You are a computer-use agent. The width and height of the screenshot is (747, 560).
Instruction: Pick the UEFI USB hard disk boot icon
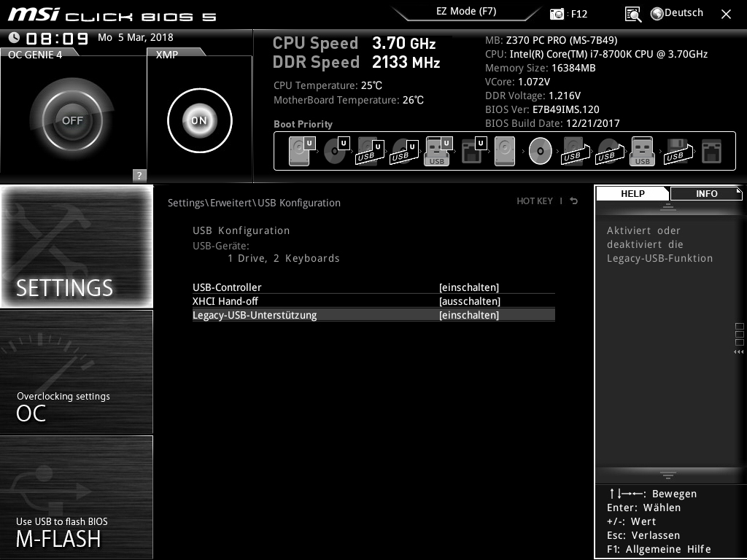point(370,152)
